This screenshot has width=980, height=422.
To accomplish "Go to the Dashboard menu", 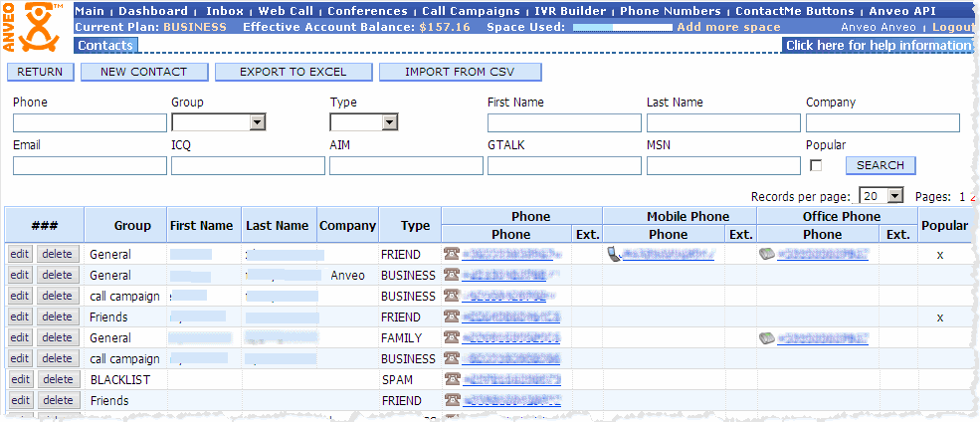I will click(x=153, y=11).
